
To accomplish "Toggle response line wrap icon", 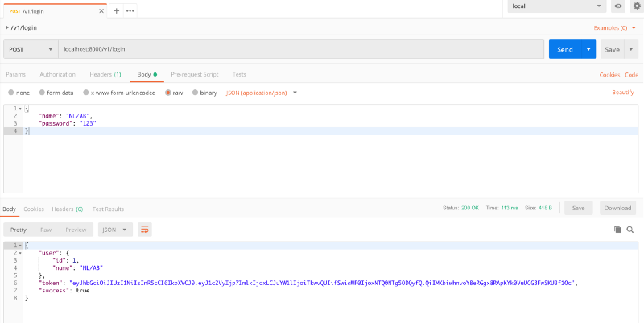I will point(145,230).
